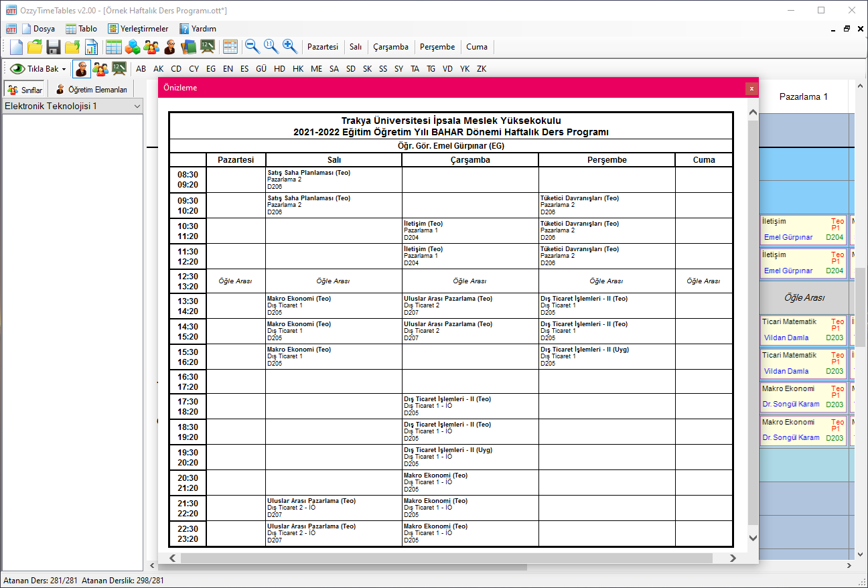Open the Tıkla Bak dropdown arrow

point(64,69)
